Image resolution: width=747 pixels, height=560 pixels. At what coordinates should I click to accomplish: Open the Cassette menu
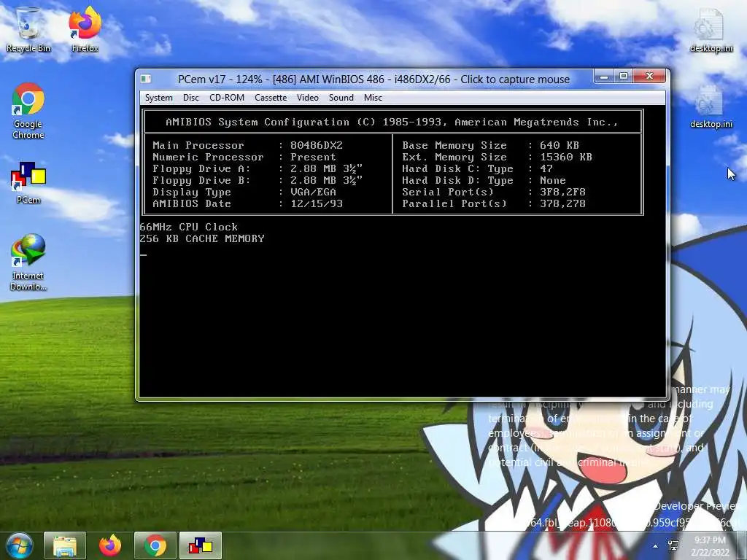[x=271, y=98]
